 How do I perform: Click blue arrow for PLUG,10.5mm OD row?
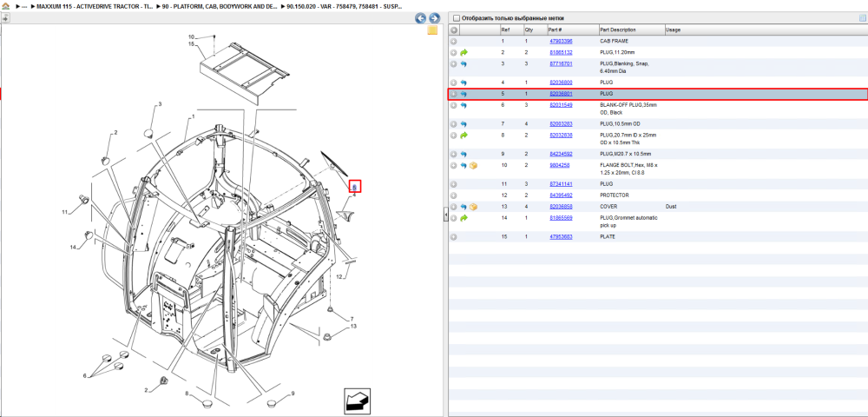pos(464,124)
